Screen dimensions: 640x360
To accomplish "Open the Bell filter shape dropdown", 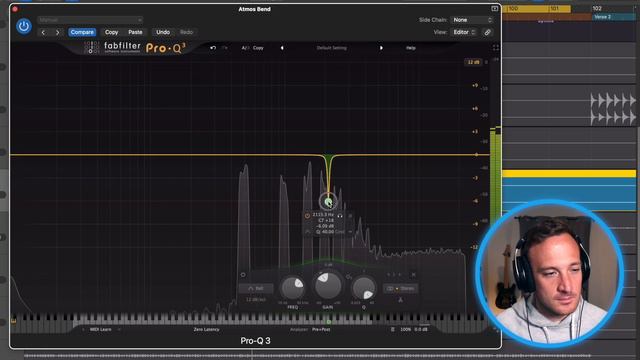I will click(x=256, y=289).
